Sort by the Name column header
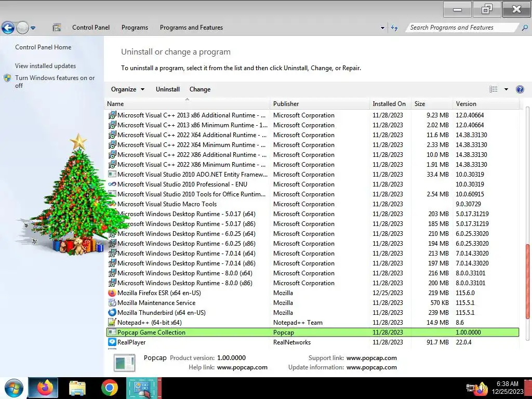The image size is (532, 399). [x=187, y=104]
